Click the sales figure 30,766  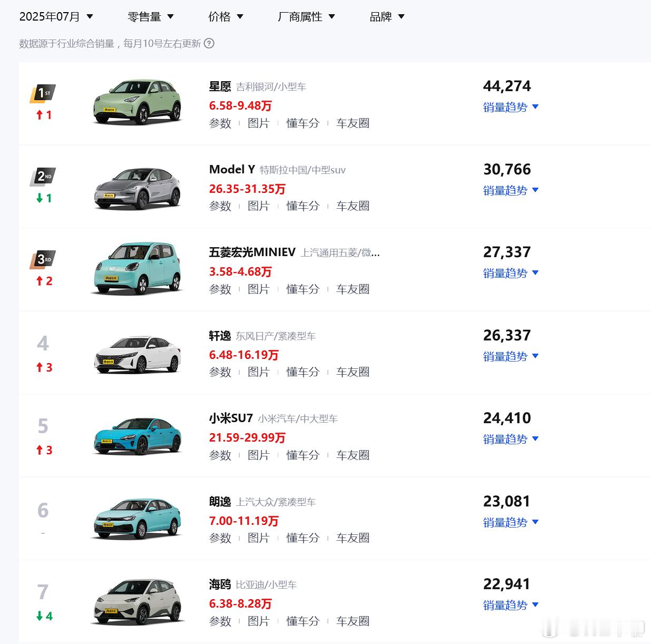[507, 169]
